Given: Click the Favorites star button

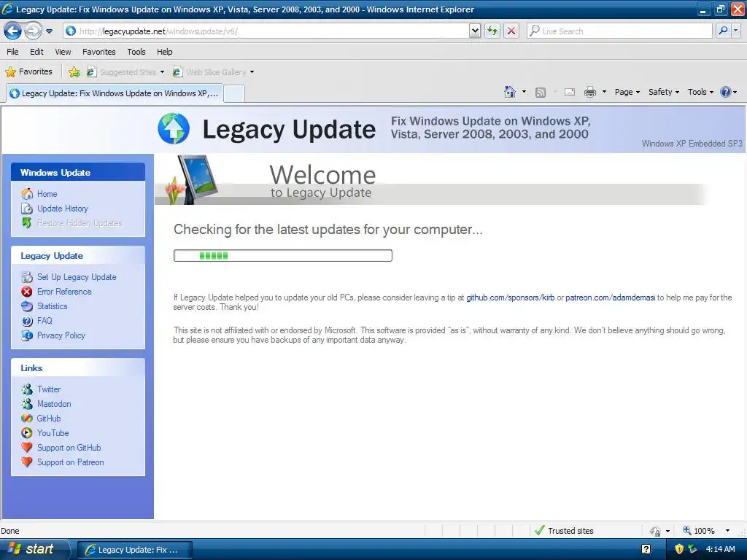Looking at the screenshot, I should (x=28, y=71).
